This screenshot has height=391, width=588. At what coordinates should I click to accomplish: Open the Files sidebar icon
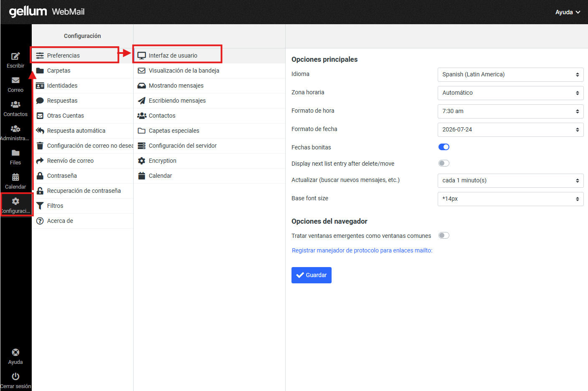tap(15, 153)
